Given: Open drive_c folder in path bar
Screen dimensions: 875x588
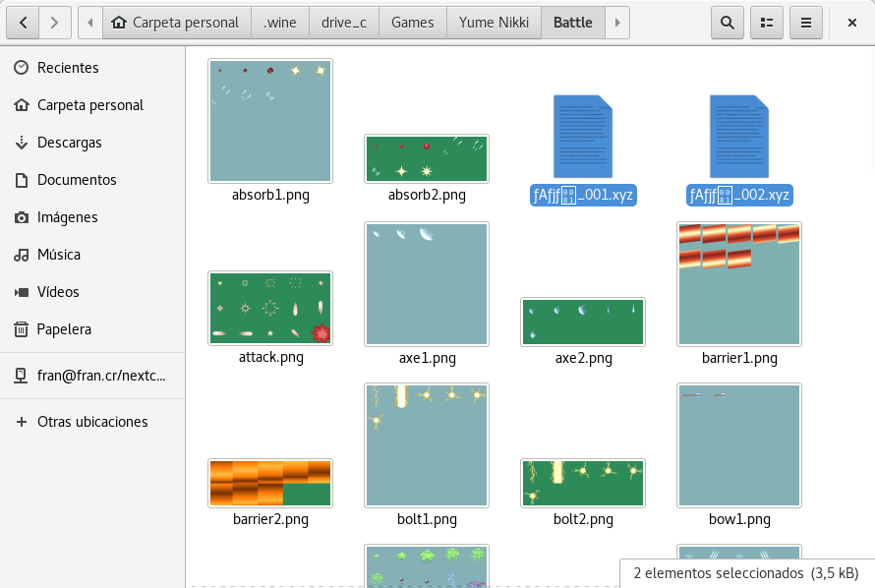Looking at the screenshot, I should [x=344, y=23].
